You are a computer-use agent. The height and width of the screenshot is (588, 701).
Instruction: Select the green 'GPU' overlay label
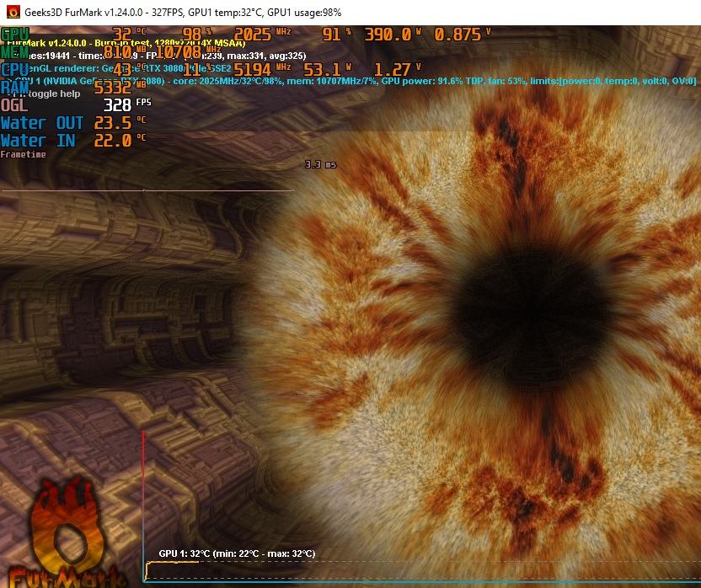[15, 34]
